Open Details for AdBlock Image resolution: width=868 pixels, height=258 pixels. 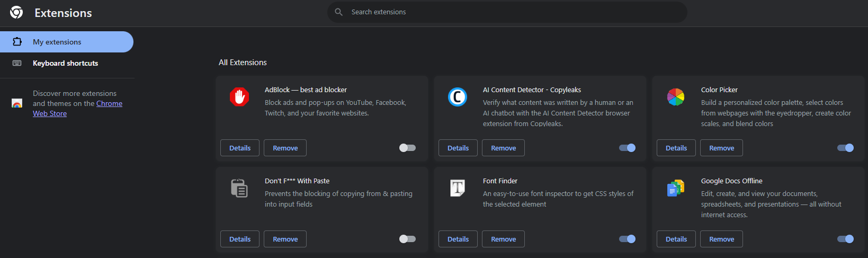point(240,148)
